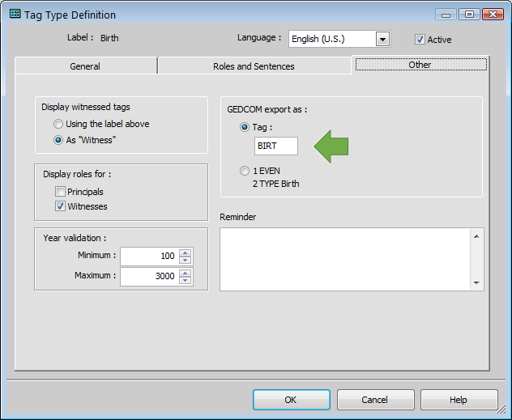Choose the 1 EVEN radio button

(x=245, y=171)
